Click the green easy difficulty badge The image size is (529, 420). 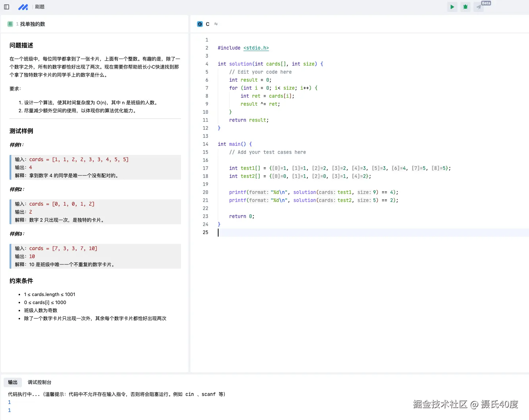(10, 24)
